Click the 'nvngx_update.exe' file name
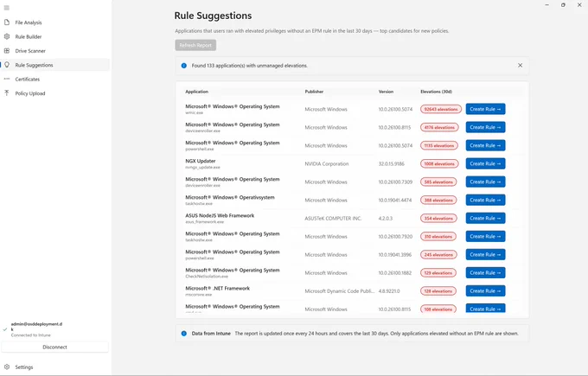Screen dimensions: 588x376 202,167
